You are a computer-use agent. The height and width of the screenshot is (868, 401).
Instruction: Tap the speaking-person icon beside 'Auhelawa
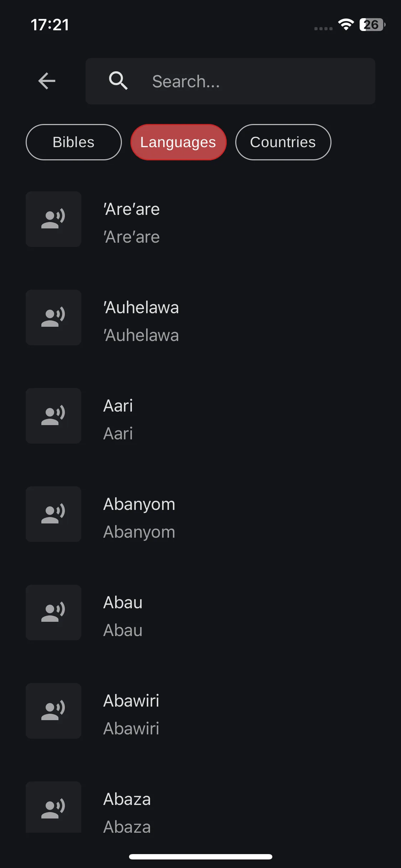[53, 317]
